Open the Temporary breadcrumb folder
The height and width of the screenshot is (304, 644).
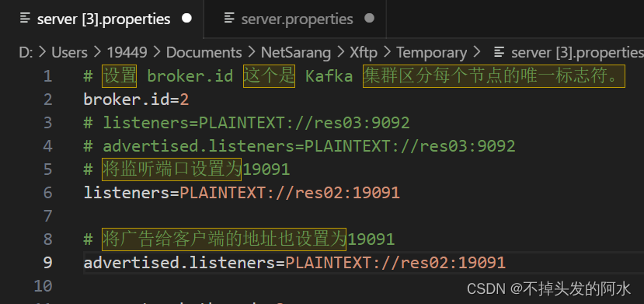click(431, 53)
